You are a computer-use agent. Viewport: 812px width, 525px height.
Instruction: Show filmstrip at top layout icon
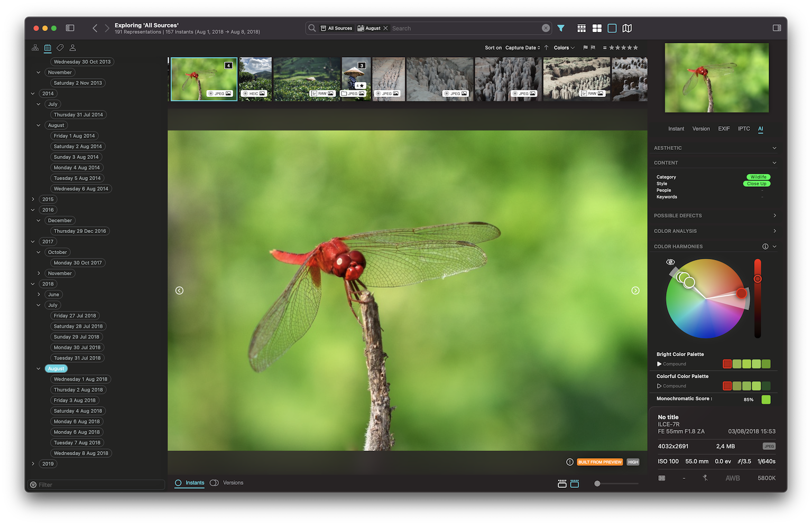pos(562,483)
